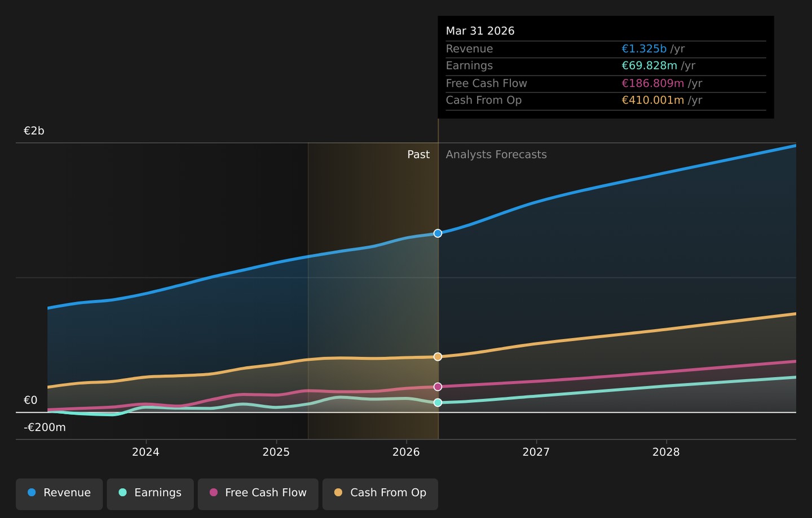Viewport: 812px width, 518px height.
Task: Click the 2024 x-axis label
Action: 145,452
